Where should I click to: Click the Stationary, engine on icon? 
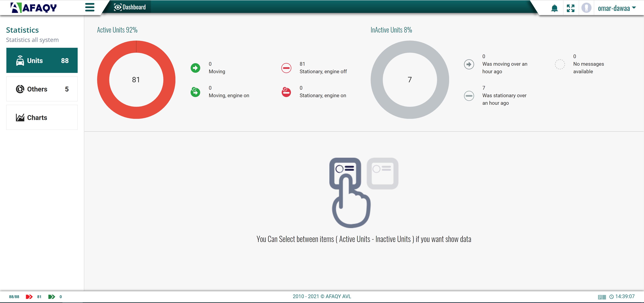[286, 92]
